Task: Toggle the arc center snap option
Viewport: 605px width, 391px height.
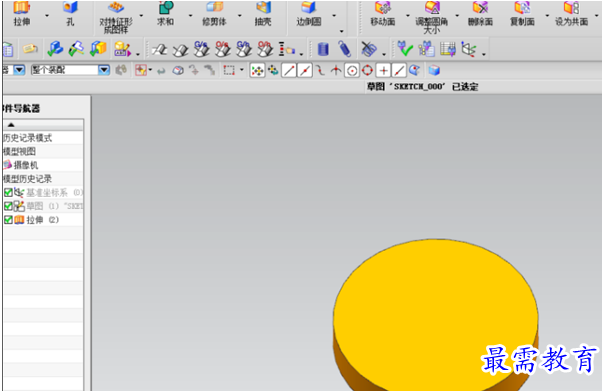Action: click(x=352, y=71)
